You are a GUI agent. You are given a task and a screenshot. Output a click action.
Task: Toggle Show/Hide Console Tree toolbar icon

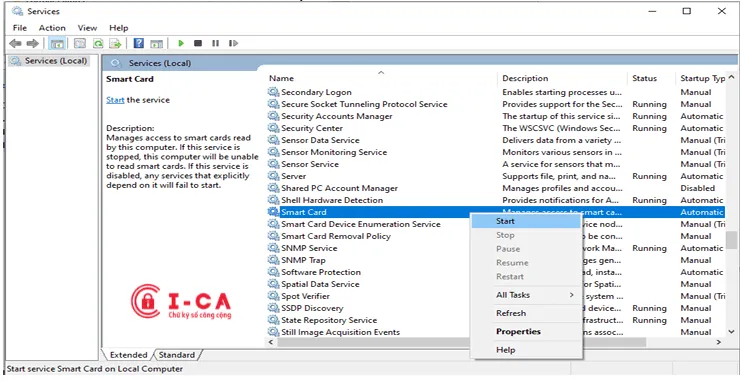(x=57, y=44)
